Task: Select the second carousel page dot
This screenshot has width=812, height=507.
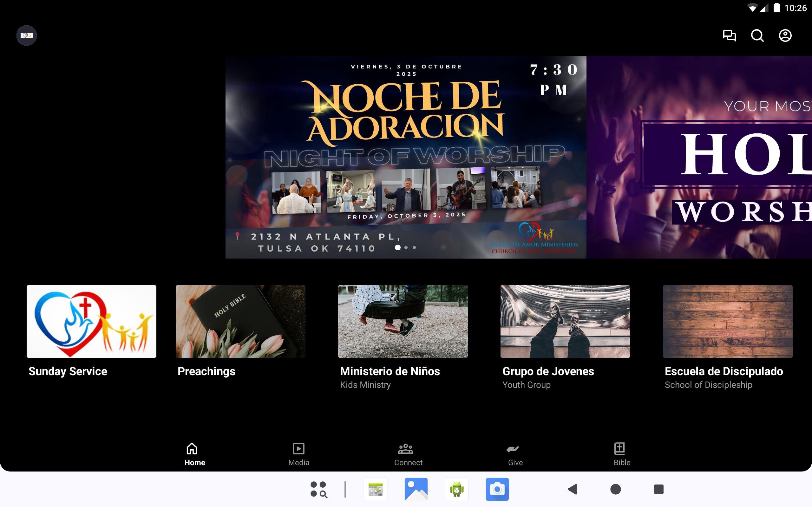Action: 406,247
